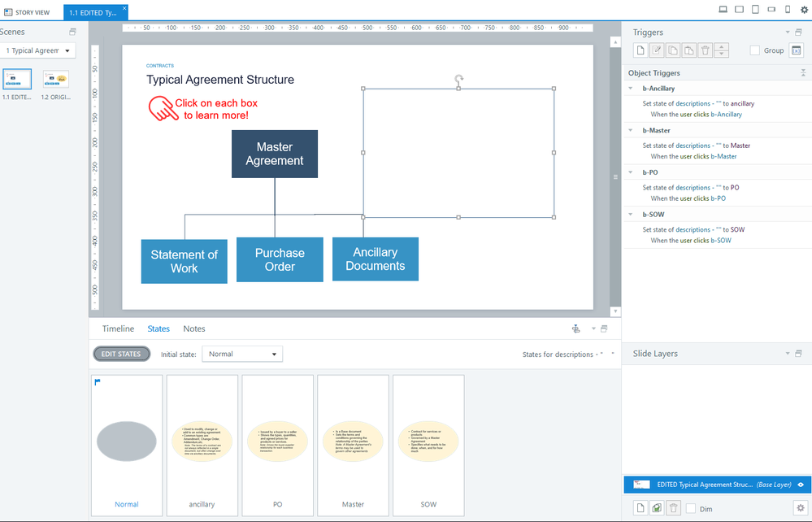The image size is (812, 522).
Task: Select slide thumbnail 1.2 ORIGI... in Scenes
Action: coord(55,79)
